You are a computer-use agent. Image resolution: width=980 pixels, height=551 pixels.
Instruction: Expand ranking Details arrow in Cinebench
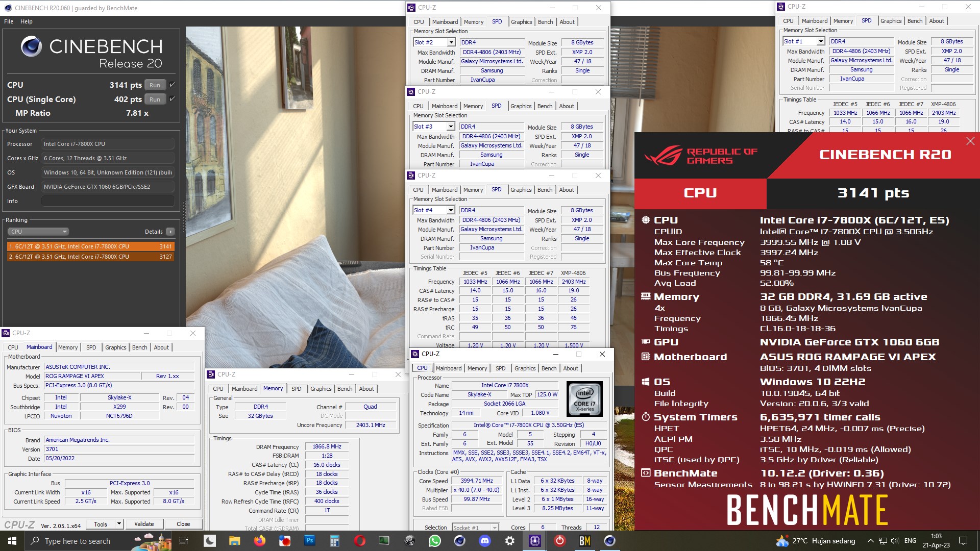(170, 232)
